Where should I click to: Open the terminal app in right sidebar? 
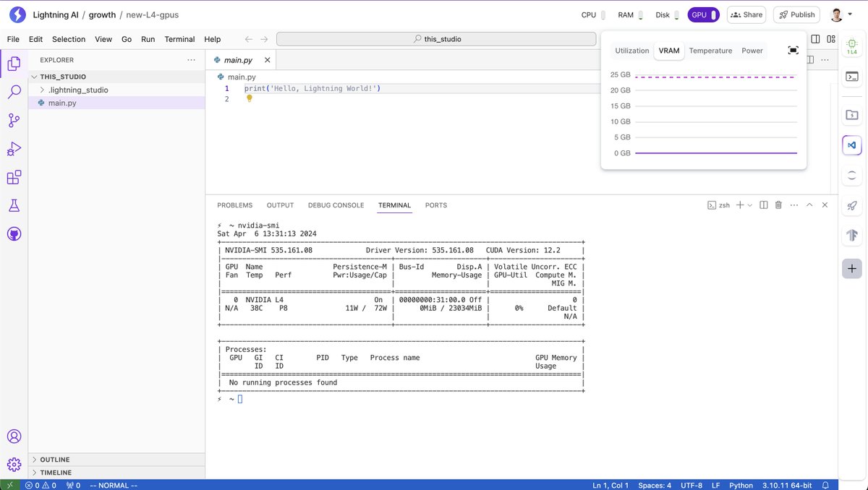tap(851, 76)
